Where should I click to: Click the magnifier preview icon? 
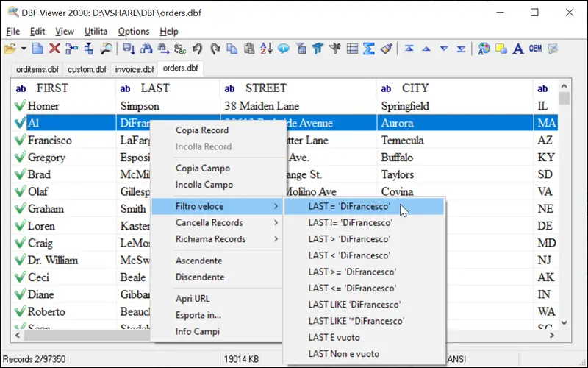pos(106,49)
